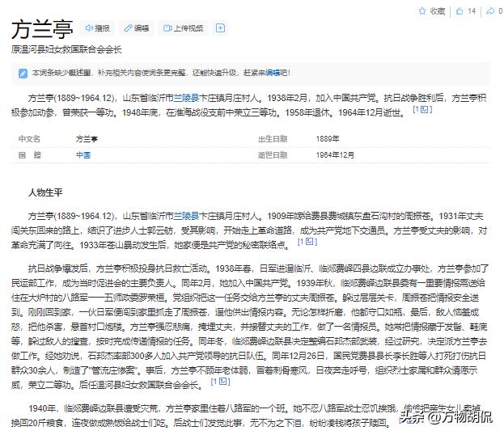
Task: Click the 上传视频 upload video button
Action: tap(184, 28)
